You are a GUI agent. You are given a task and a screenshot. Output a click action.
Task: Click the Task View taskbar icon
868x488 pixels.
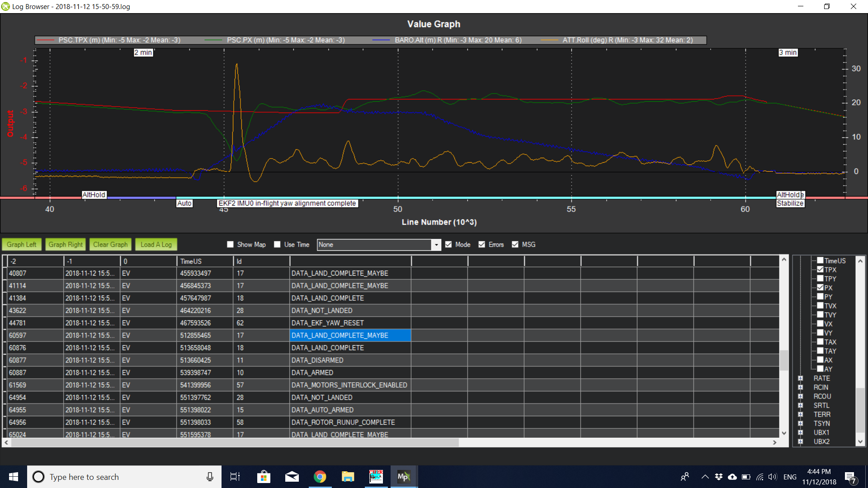(235, 476)
